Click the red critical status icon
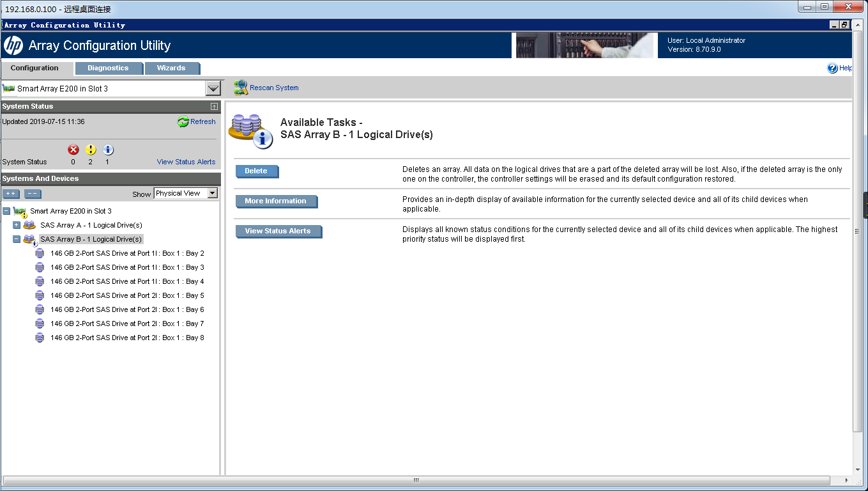Viewport: 868px width, 491px height. tap(73, 150)
